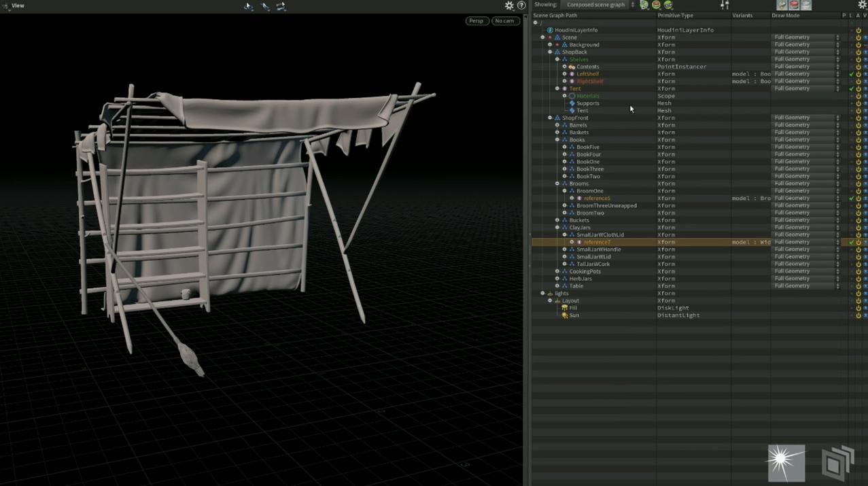Open the Showing Composed scene graph dropdown

598,5
